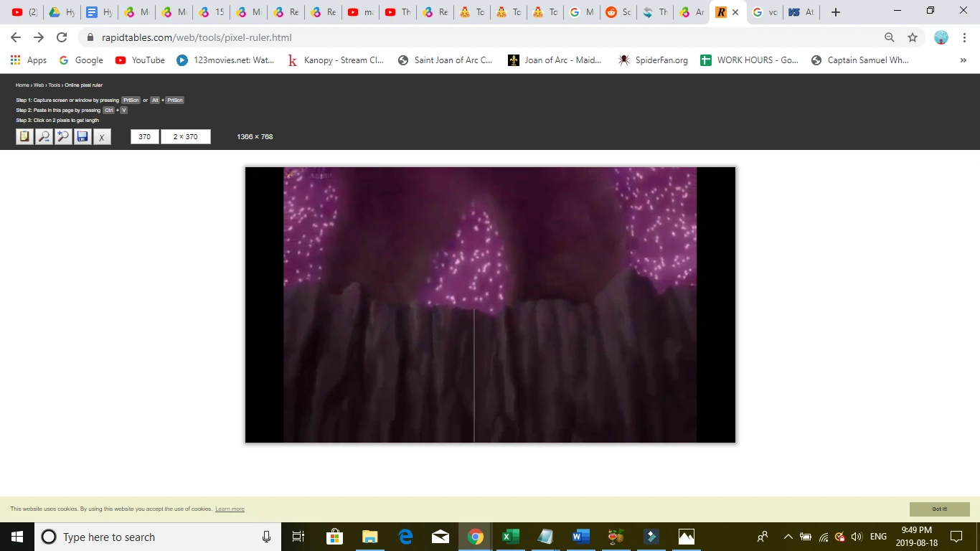Screen dimensions: 980x551
Task: Open the Chrome three-dot menu
Action: [x=965, y=37]
